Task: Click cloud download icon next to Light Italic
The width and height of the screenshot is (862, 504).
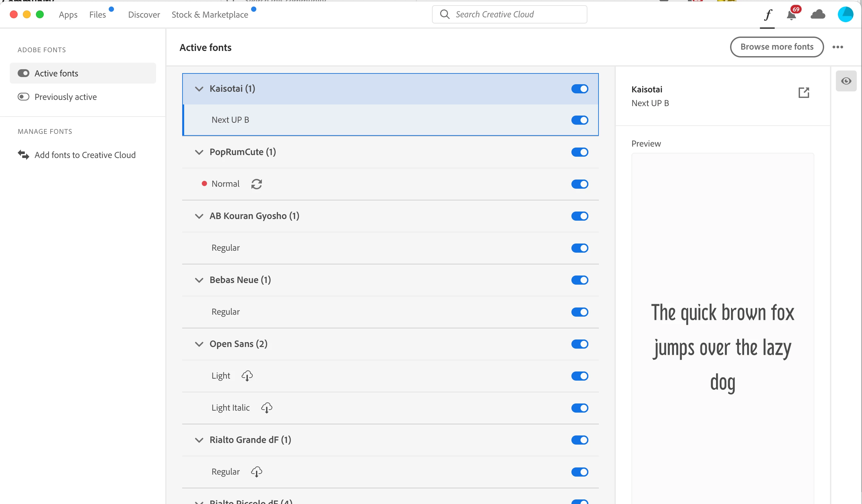Action: pos(266,408)
